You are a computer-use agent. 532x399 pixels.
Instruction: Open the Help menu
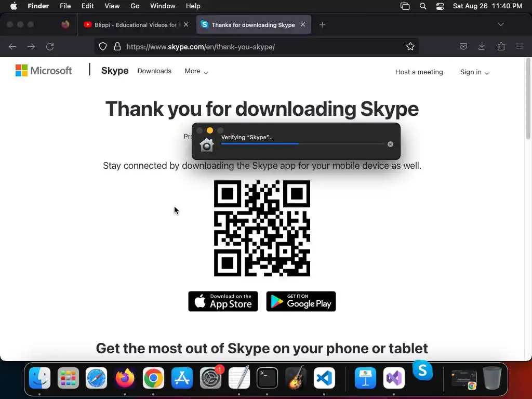click(x=193, y=6)
